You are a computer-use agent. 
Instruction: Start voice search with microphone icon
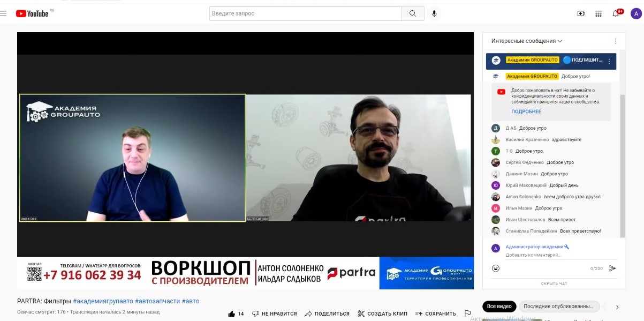point(434,13)
